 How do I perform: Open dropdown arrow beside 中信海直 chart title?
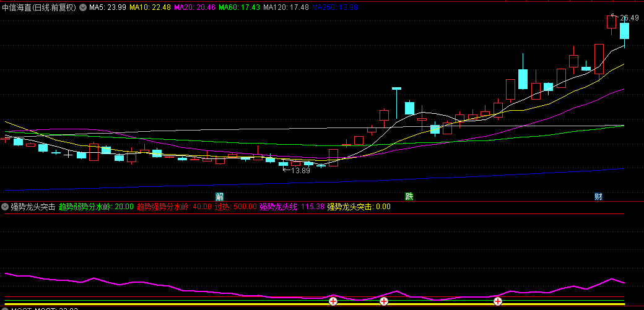click(x=82, y=7)
